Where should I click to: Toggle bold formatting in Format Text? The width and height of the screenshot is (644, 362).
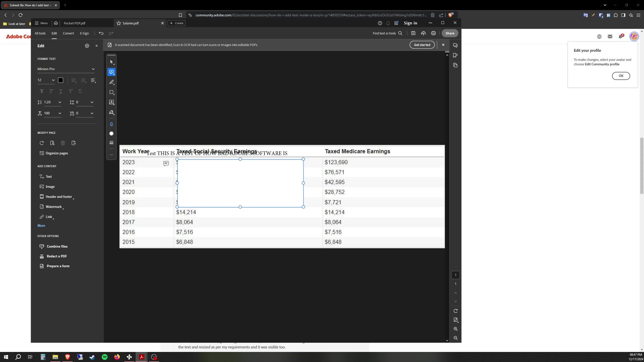[x=42, y=91]
